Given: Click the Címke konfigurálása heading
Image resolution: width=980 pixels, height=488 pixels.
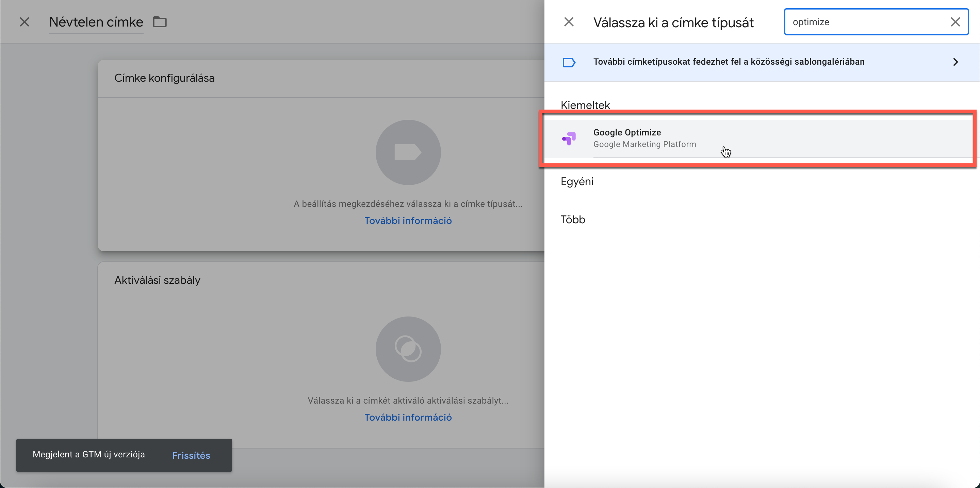Looking at the screenshot, I should [x=164, y=78].
